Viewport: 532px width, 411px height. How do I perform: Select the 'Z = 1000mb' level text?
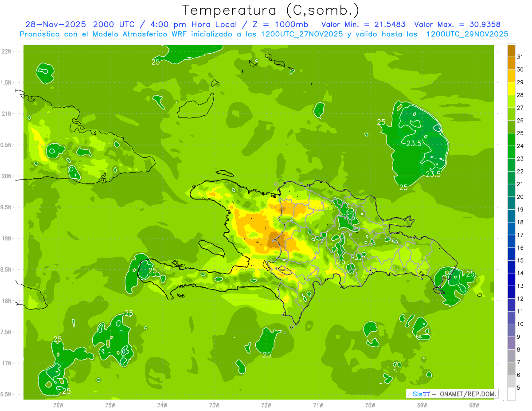(281, 24)
